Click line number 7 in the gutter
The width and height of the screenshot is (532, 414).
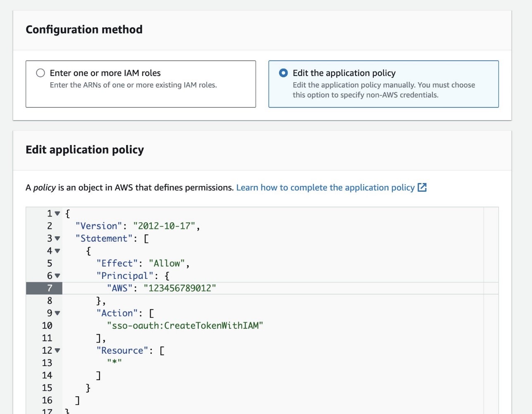[x=50, y=288]
